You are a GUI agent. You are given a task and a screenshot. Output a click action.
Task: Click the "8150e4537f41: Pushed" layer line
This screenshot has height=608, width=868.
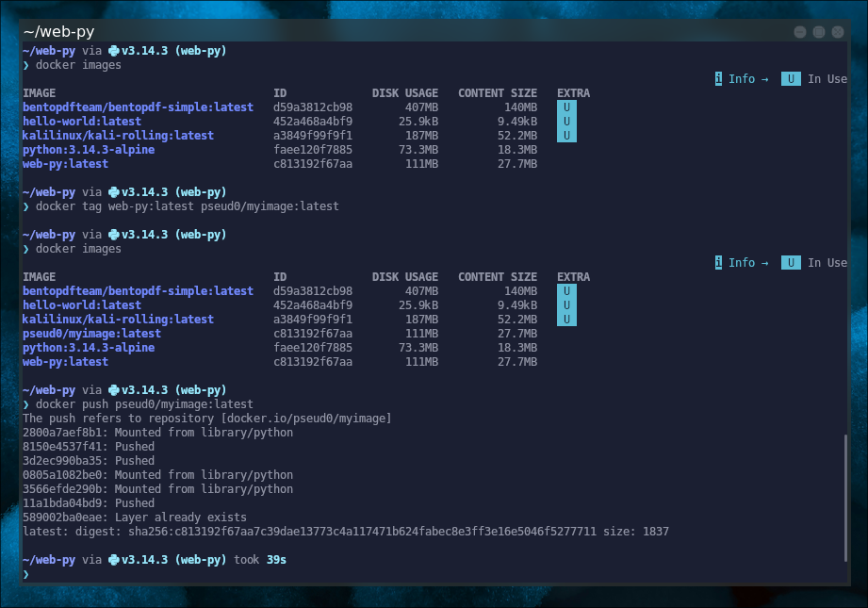89,447
